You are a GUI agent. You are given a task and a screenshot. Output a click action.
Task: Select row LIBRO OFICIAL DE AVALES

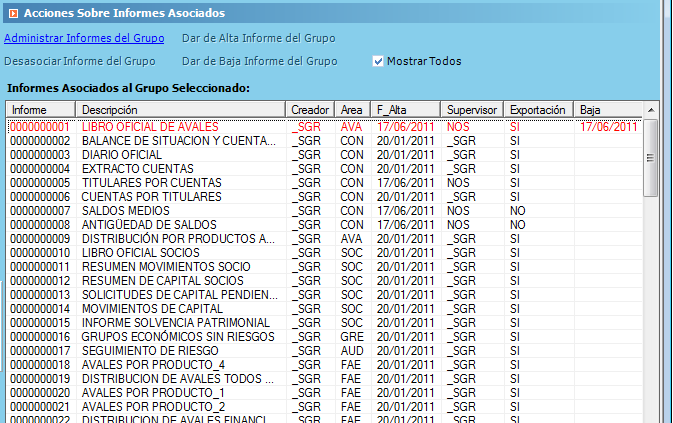point(324,127)
